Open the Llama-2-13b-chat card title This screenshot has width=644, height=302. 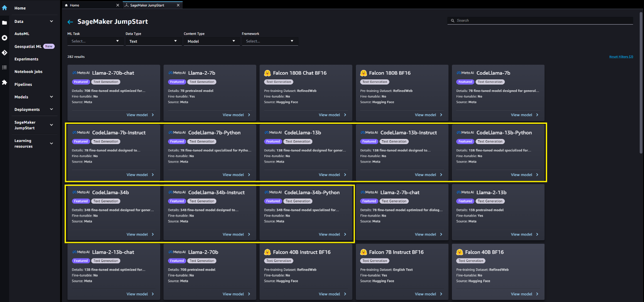113,252
